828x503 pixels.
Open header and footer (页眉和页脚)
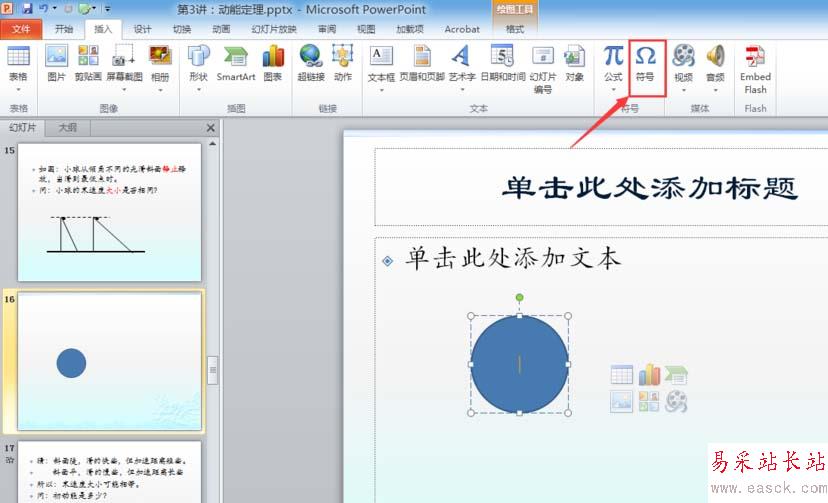coord(422,63)
